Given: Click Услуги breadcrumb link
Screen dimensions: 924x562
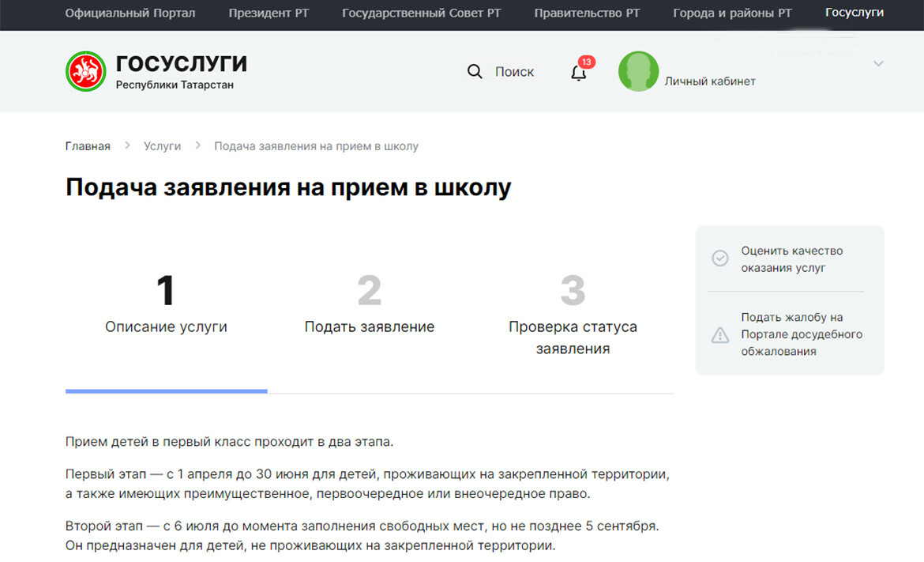Looking at the screenshot, I should pos(162,146).
